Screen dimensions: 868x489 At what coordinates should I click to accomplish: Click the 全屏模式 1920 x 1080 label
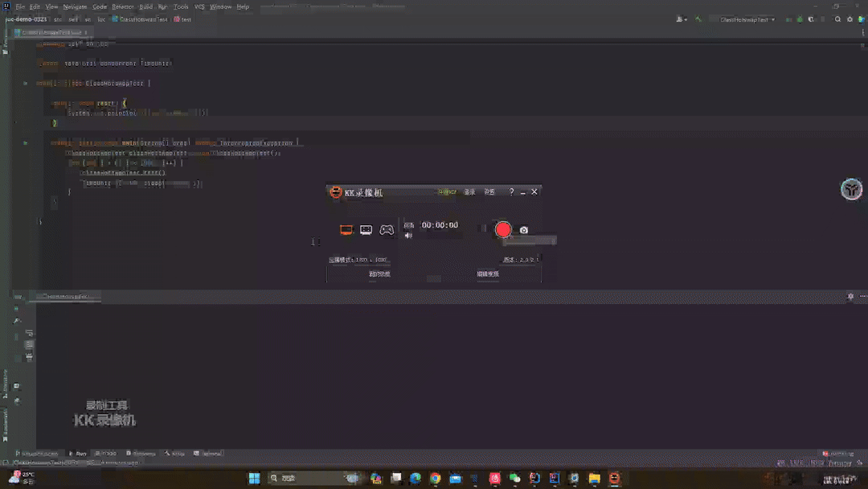coord(358,260)
